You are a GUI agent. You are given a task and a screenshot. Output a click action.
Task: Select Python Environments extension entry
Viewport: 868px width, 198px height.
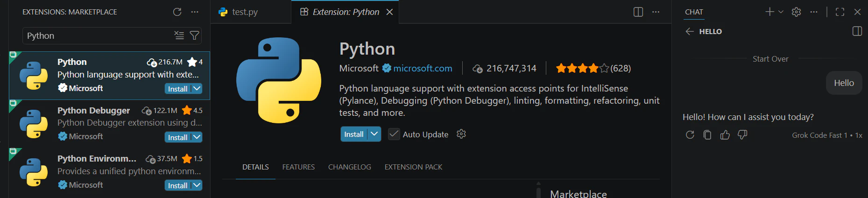tap(109, 172)
